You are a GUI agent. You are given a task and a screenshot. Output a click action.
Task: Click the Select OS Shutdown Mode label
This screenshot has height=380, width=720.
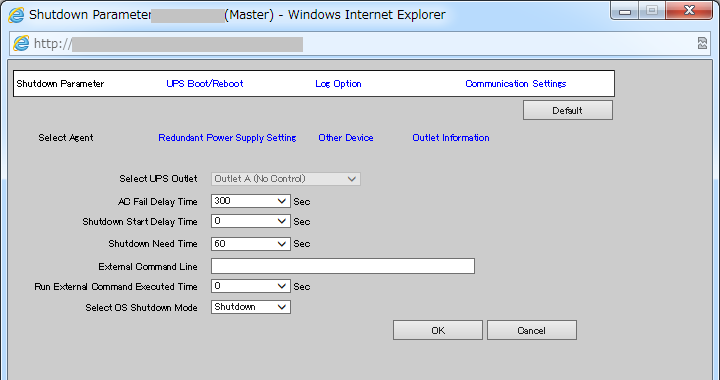point(141,307)
